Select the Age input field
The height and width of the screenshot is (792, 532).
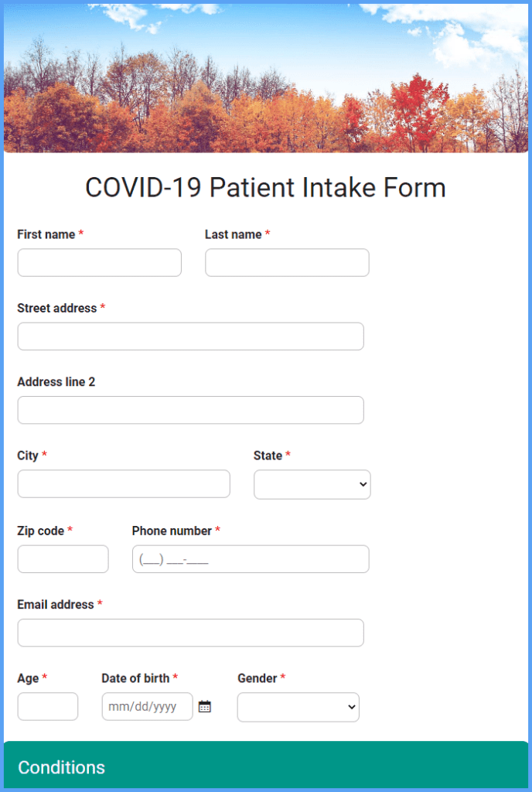[47, 706]
